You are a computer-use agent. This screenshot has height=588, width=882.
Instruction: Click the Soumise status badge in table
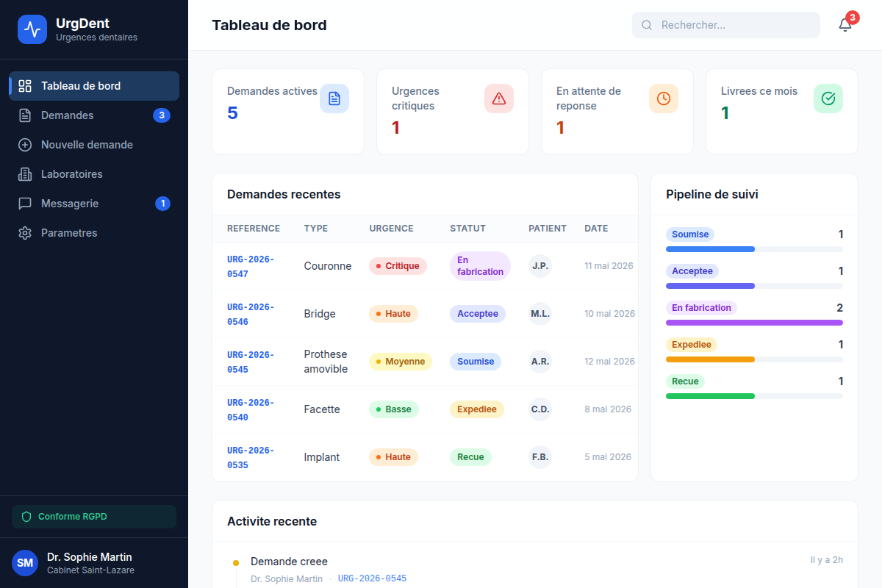point(476,362)
